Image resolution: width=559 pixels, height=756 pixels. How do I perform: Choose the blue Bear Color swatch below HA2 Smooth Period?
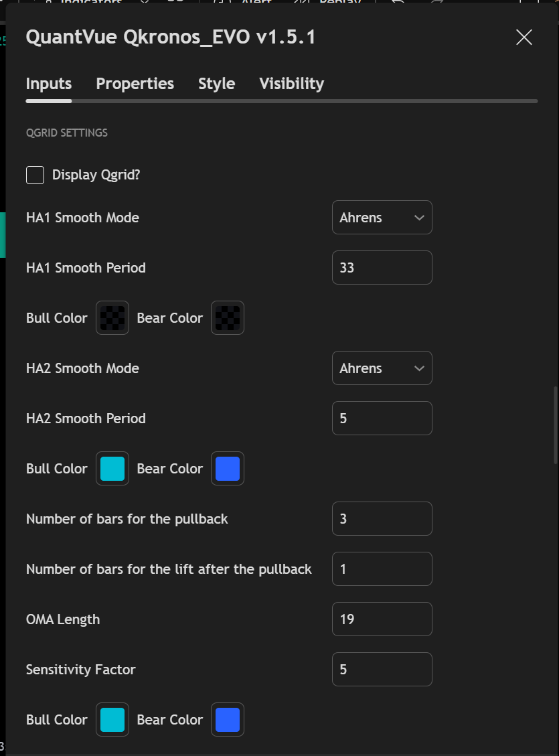(228, 469)
